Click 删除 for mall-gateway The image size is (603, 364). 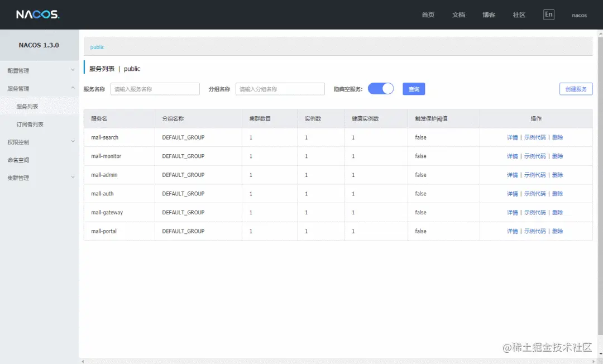(x=558, y=212)
